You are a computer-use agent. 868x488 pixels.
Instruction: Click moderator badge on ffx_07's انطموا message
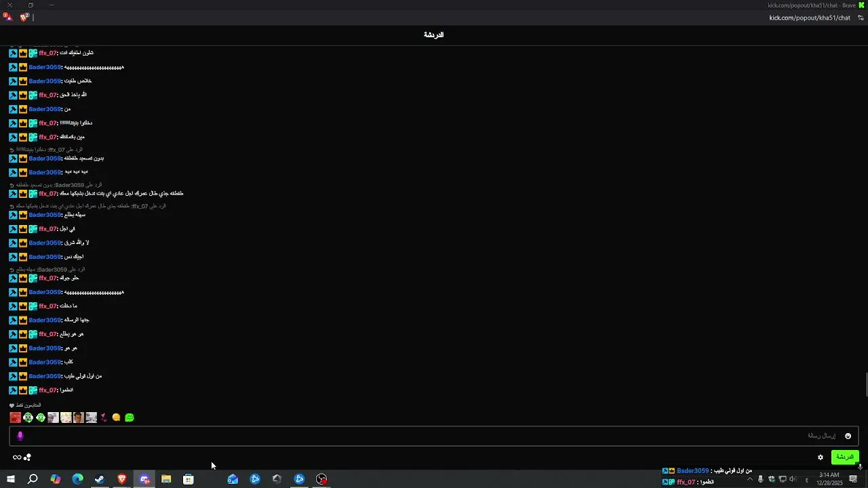13,390
